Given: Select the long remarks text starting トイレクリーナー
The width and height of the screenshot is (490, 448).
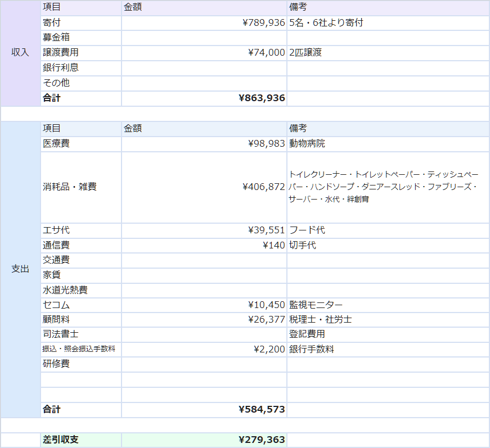Looking at the screenshot, I should point(384,187).
